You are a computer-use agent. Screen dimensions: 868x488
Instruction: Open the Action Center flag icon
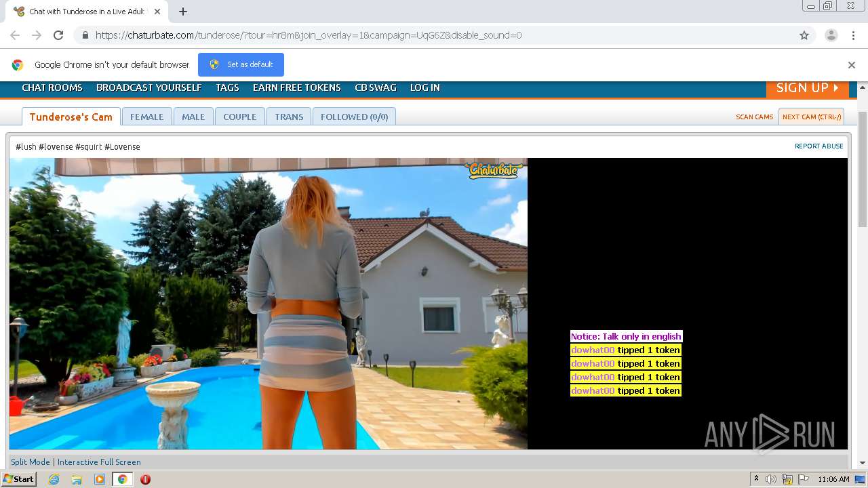804,479
